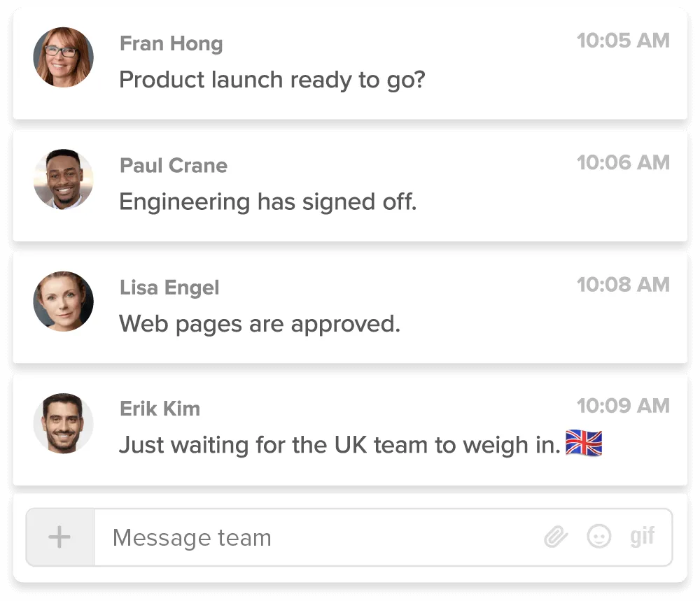Click Fran Hong's profile avatar
Image resolution: width=700 pixels, height=601 pixels.
tap(63, 57)
